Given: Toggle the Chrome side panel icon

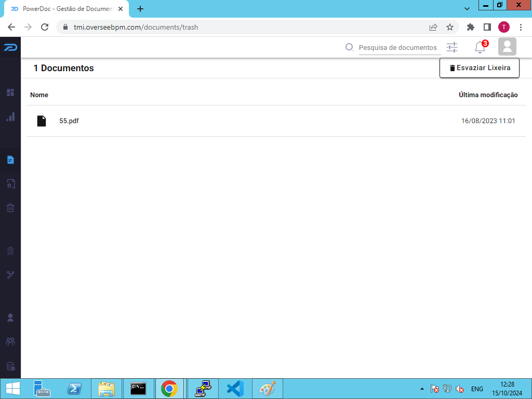Looking at the screenshot, I should click(x=487, y=27).
